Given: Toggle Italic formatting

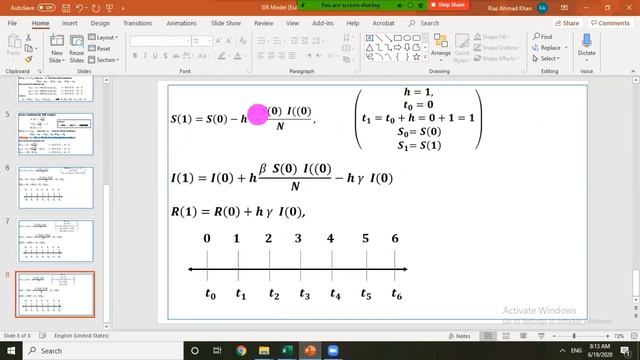Looking at the screenshot, I should click(145, 56).
